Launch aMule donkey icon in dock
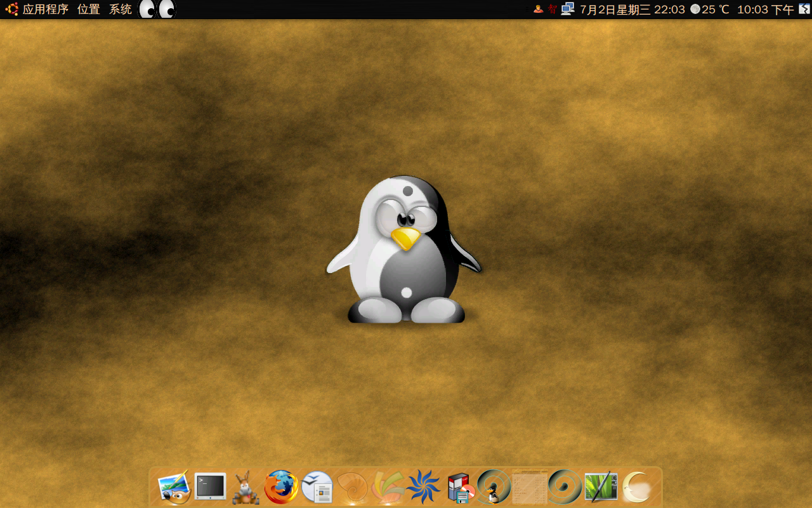 point(246,488)
